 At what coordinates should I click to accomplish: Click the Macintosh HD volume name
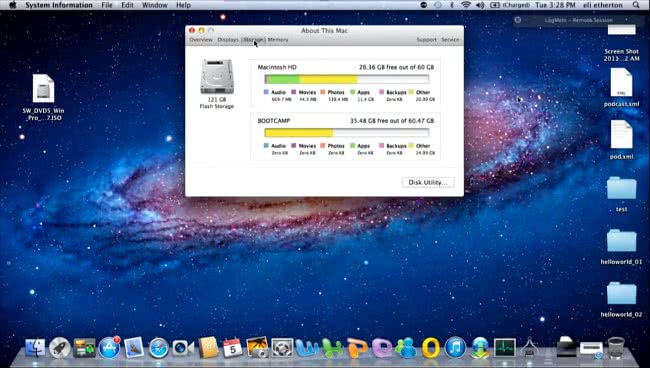tap(277, 67)
